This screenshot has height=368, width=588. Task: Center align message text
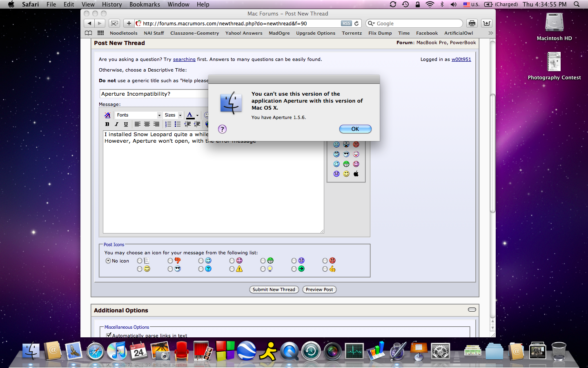pyautogui.click(x=147, y=124)
